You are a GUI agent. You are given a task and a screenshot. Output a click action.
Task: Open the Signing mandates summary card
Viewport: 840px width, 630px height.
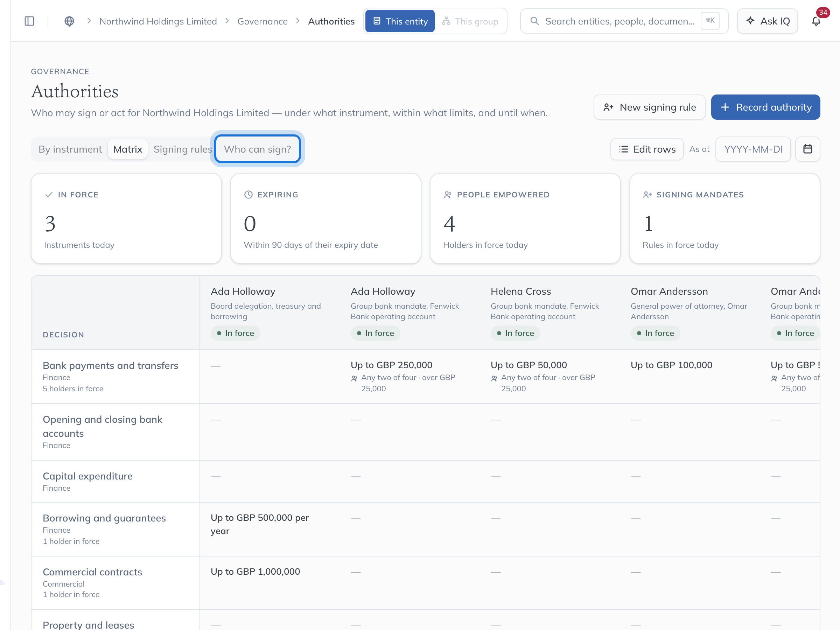pos(724,218)
